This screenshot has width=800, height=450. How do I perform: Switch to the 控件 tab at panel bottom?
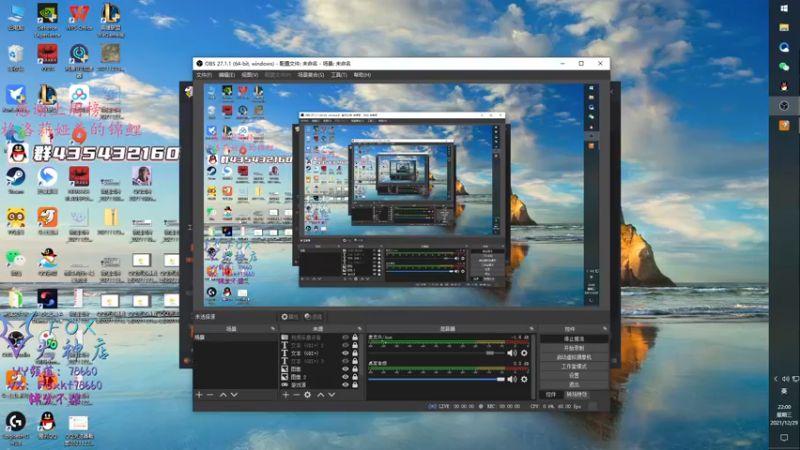point(551,394)
